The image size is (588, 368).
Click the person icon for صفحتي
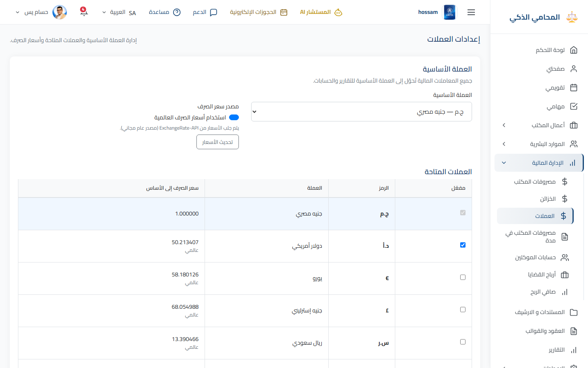tap(574, 69)
